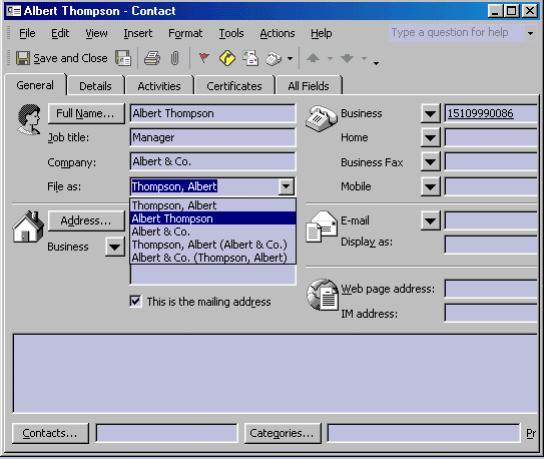The width and height of the screenshot is (544, 459).
Task: Click the Insert File paperclip icon
Action: click(x=175, y=58)
